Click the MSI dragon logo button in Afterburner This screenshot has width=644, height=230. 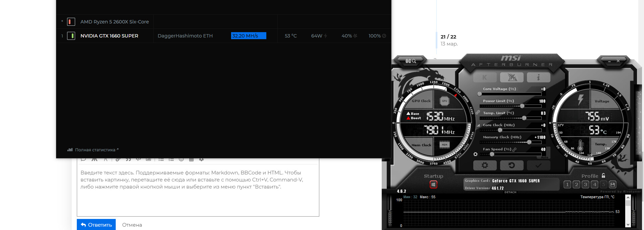coord(512,77)
